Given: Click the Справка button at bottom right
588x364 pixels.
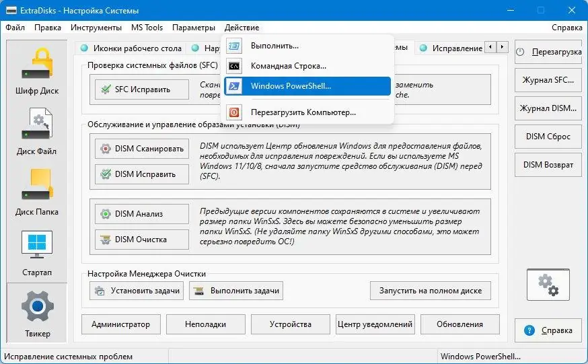Looking at the screenshot, I should coord(548,330).
